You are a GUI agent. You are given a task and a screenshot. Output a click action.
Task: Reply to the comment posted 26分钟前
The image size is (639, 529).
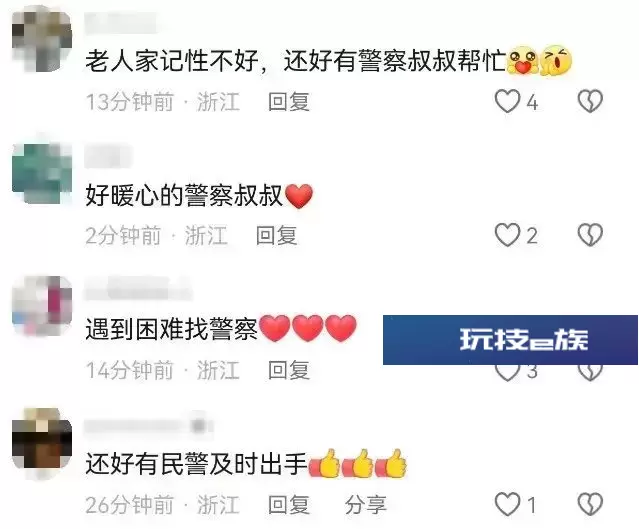tap(289, 505)
